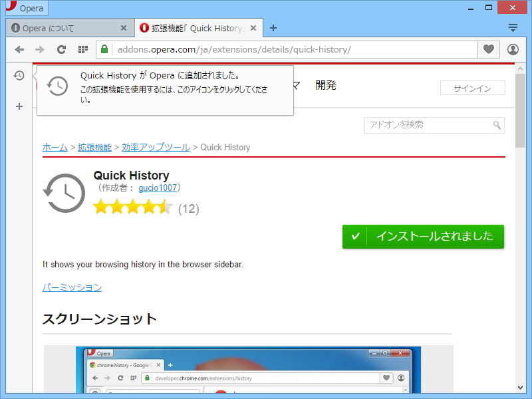Image resolution: width=532 pixels, height=399 pixels.
Task: Add sidebar extensions with the plus icon
Action: (19, 106)
